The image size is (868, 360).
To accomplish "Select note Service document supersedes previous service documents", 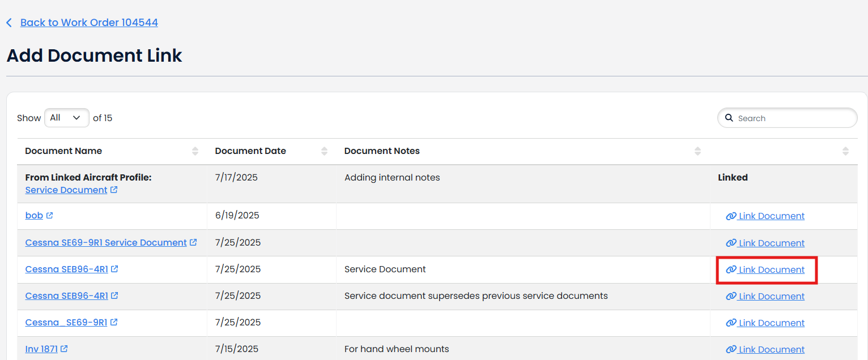I will tap(476, 295).
